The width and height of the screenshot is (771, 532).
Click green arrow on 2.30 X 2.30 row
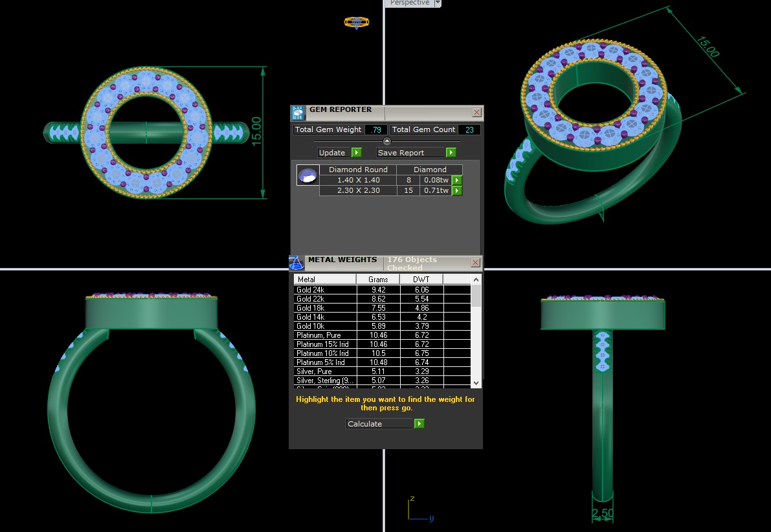click(x=457, y=191)
